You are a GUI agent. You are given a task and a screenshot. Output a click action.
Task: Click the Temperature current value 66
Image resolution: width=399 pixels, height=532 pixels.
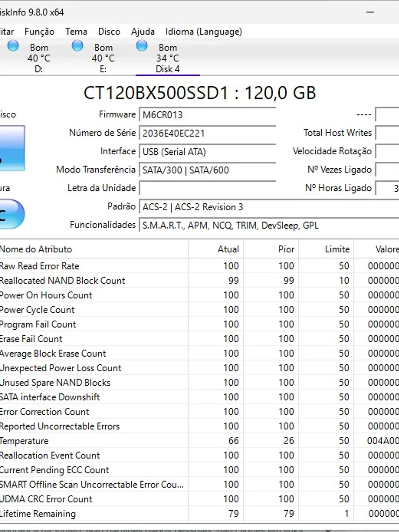pyautogui.click(x=233, y=441)
